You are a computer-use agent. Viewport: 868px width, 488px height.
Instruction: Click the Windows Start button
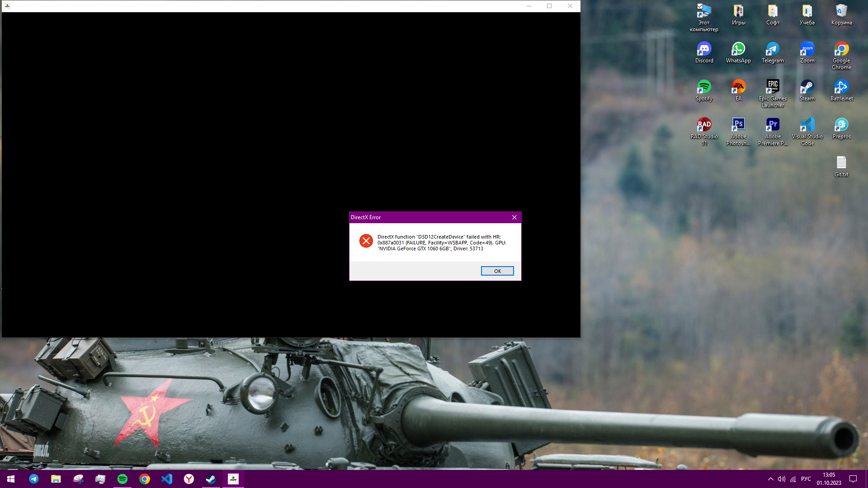pyautogui.click(x=11, y=479)
